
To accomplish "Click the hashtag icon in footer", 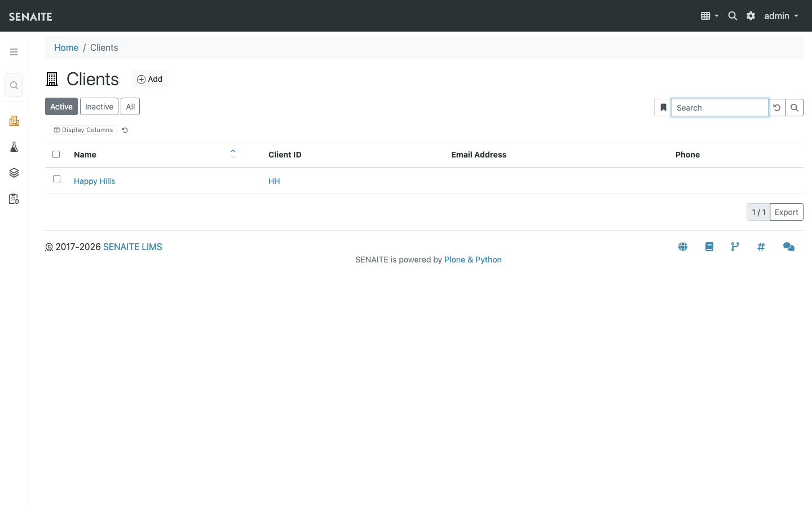I will (761, 247).
